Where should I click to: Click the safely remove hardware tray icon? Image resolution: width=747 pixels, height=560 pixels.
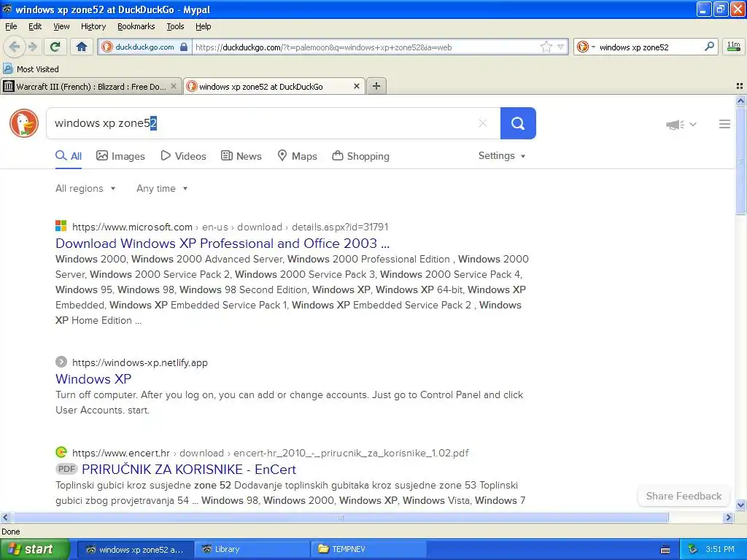pos(693,550)
